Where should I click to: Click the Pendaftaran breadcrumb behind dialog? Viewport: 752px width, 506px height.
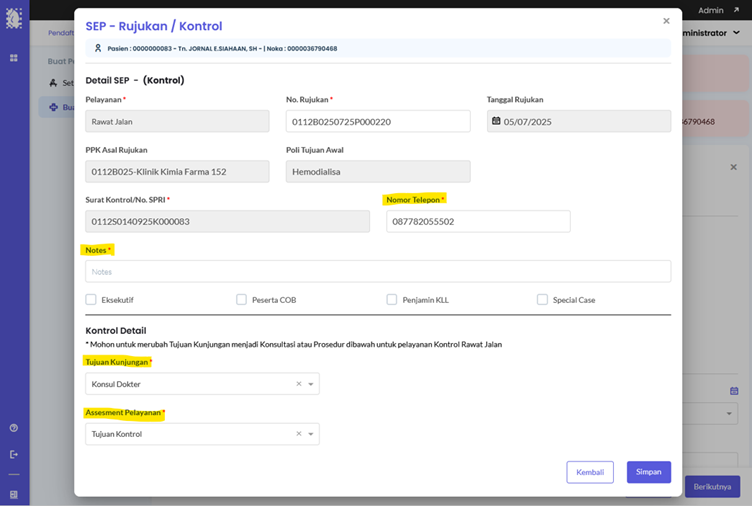[x=61, y=33]
